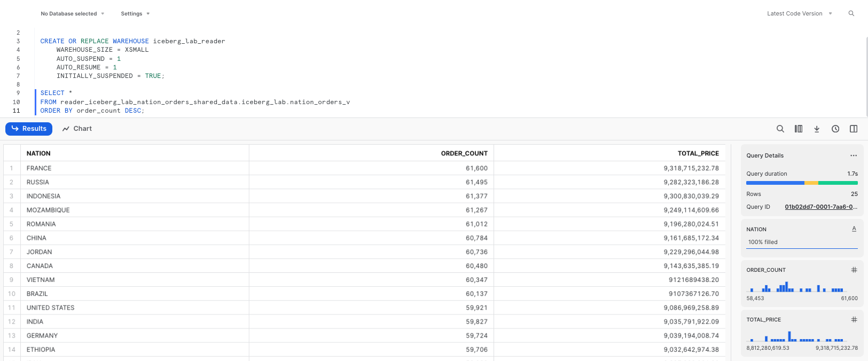Click the Query duration progress bar
868x361 pixels.
[802, 183]
